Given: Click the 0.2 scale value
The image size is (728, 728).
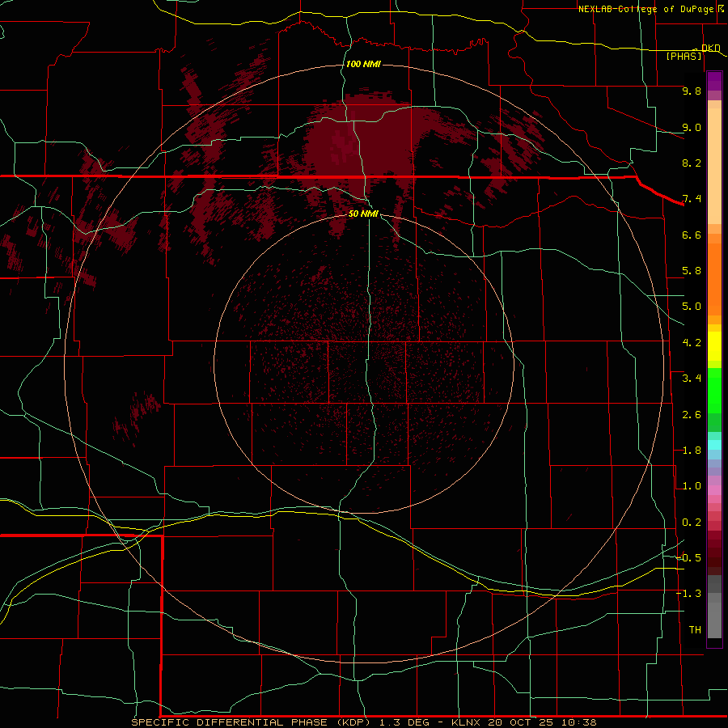Looking at the screenshot, I should pos(692,523).
